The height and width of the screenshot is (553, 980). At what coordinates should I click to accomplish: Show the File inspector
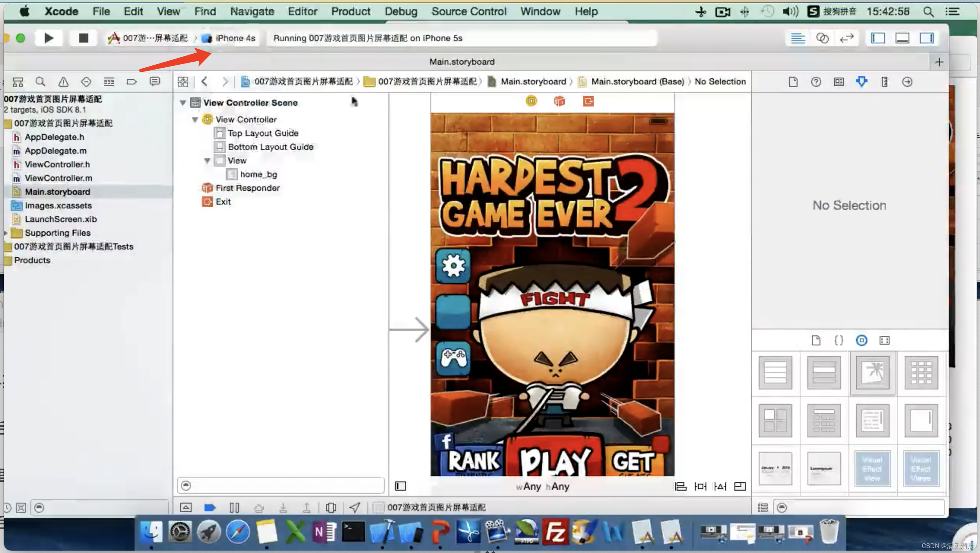(793, 81)
